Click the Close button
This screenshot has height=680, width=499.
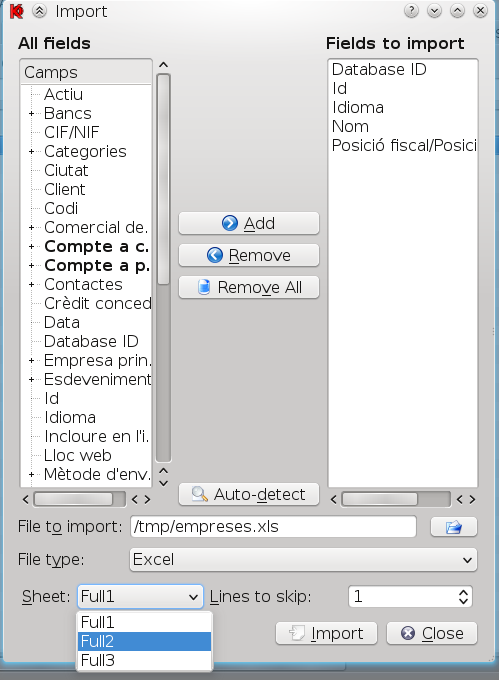[432, 634]
